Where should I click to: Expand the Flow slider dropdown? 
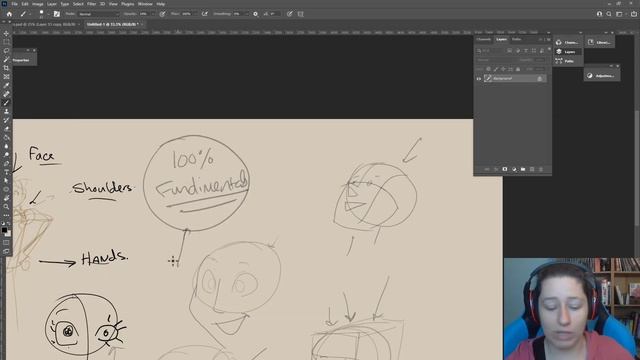coord(196,14)
